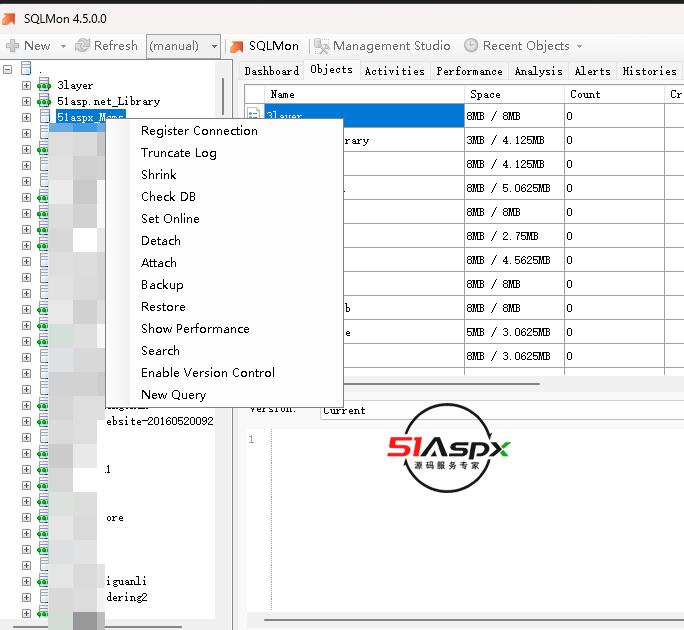
Task: Open the Performance tab
Action: pos(469,71)
